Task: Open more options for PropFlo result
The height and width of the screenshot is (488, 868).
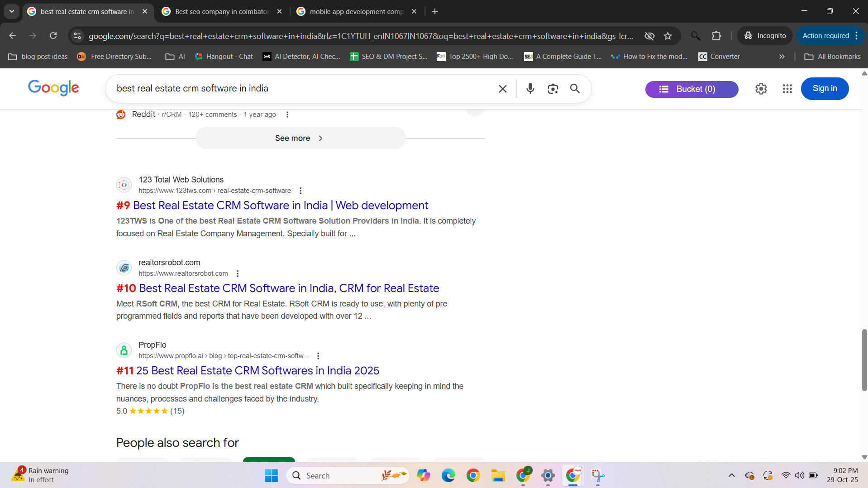Action: coord(318,356)
